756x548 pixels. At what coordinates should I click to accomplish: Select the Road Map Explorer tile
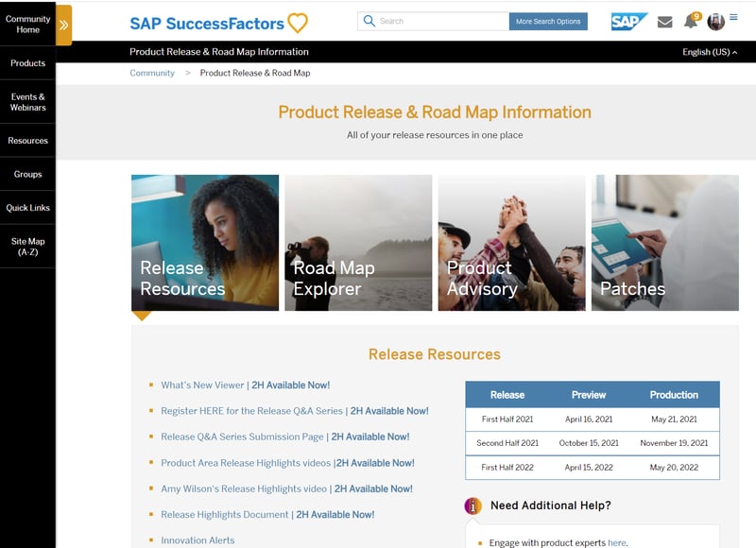[358, 243]
